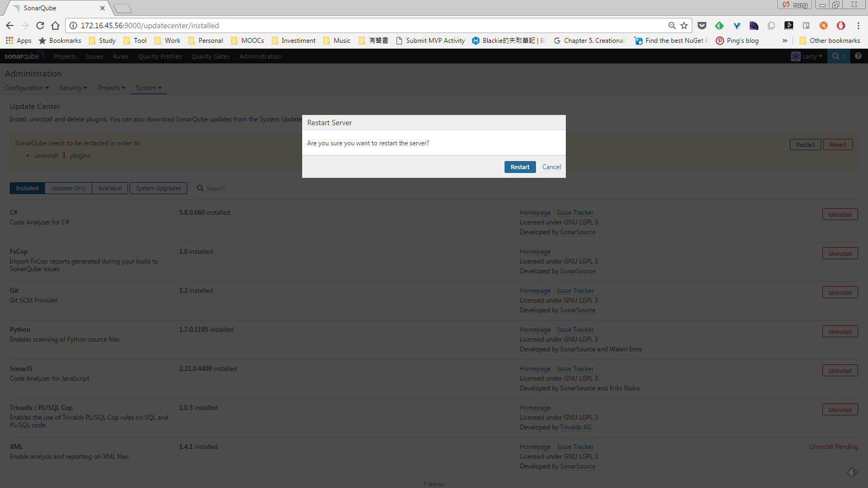Click the plugin Search field
The width and height of the screenshot is (868, 488).
[x=215, y=189]
